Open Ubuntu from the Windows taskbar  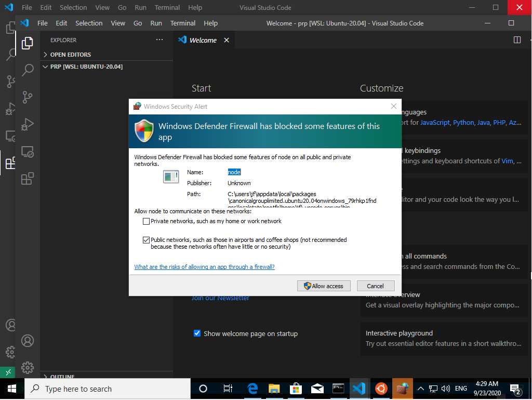[x=382, y=389]
